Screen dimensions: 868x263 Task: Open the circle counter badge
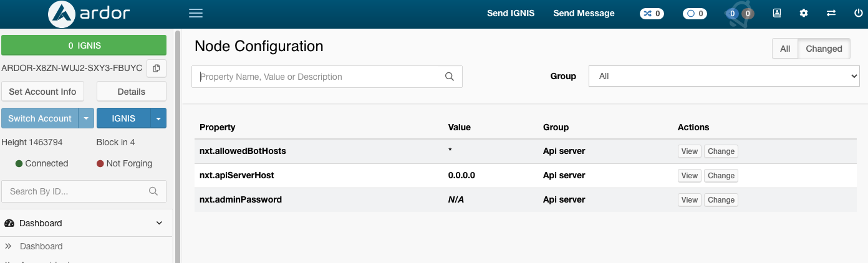click(x=695, y=13)
